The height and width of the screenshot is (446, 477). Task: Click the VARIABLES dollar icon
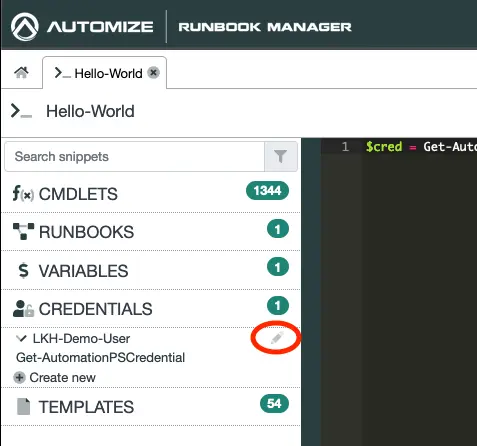(x=23, y=270)
